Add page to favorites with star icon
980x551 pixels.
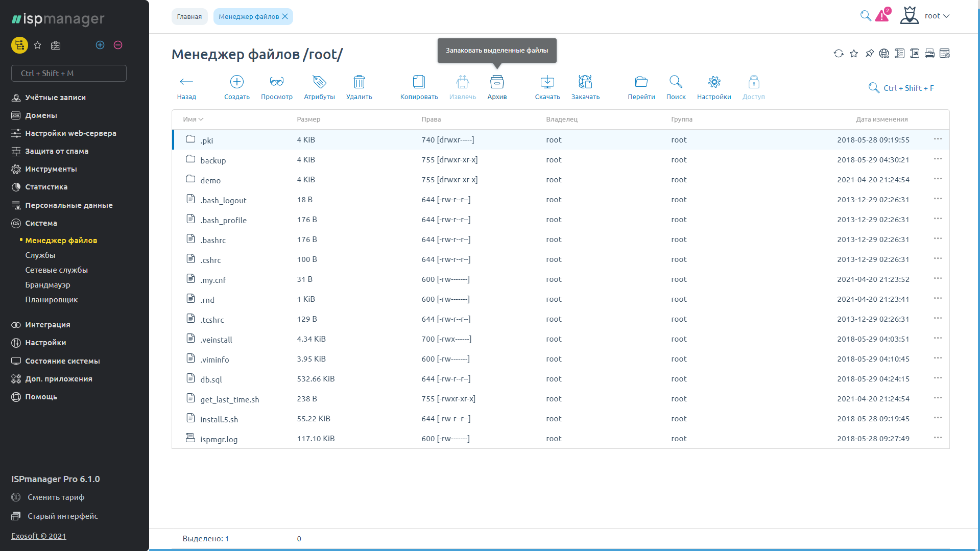coord(854,54)
